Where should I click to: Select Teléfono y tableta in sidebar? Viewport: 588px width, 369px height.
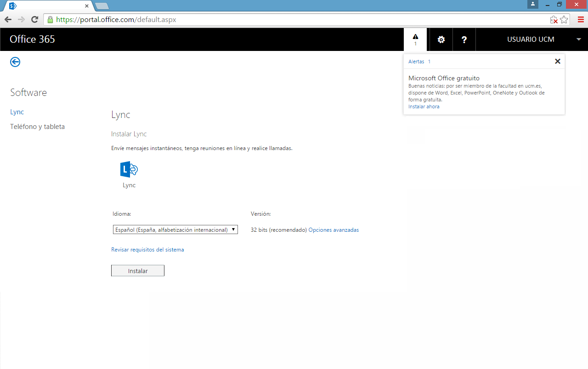[x=37, y=127]
